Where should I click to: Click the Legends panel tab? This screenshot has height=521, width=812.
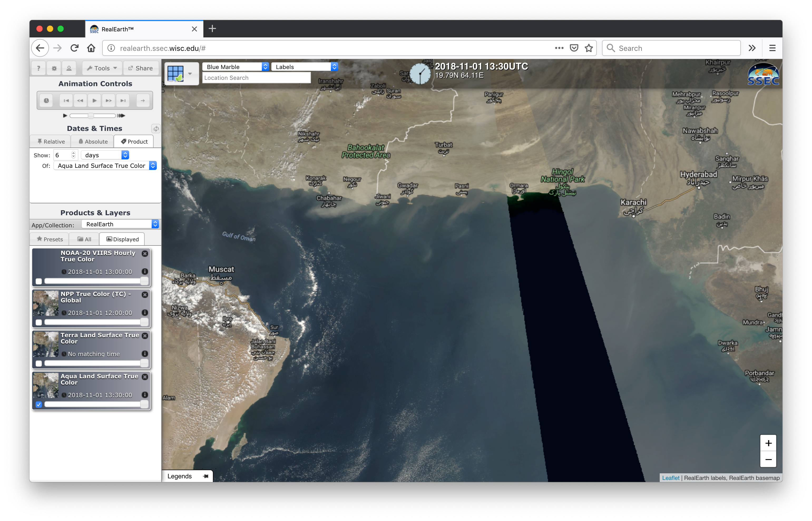tap(180, 476)
